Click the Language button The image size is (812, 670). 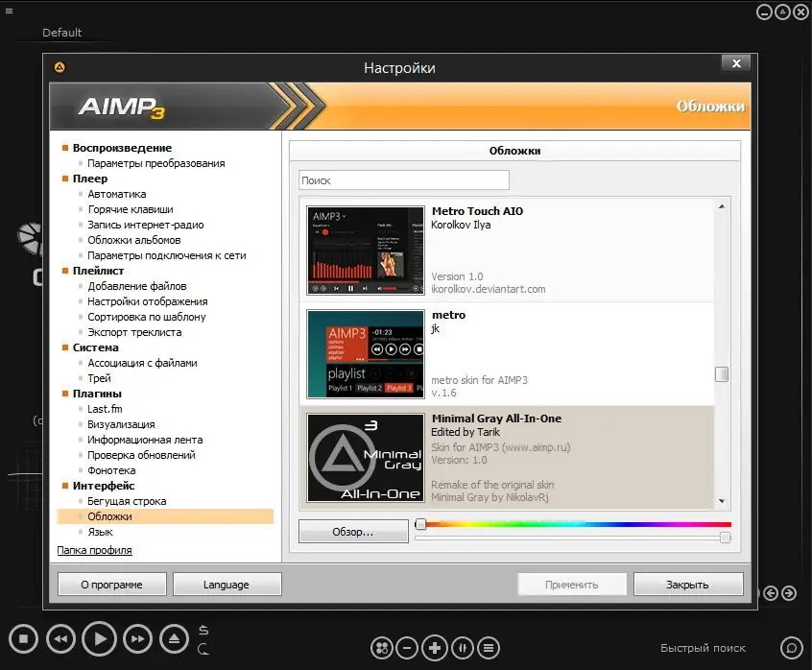coord(227,585)
